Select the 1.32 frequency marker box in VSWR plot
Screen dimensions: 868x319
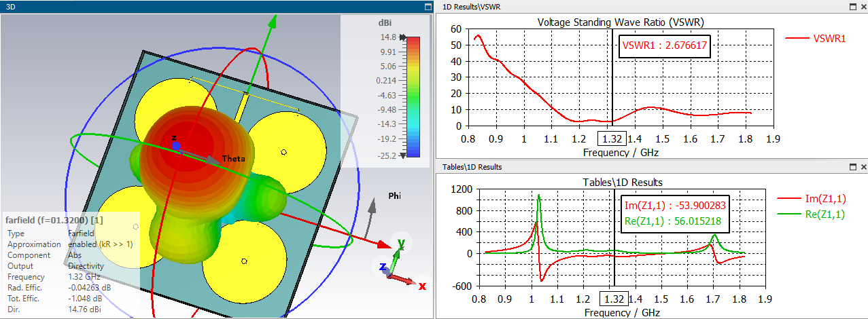610,139
